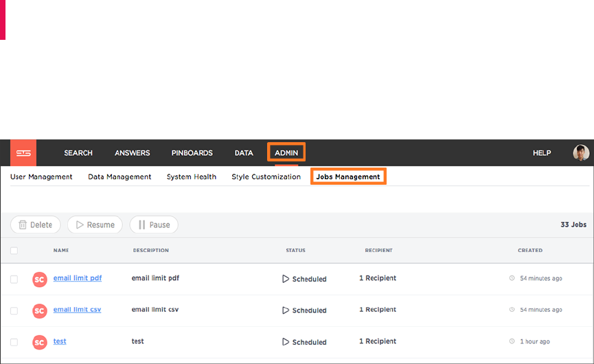
Task: Click SC avatar for email limit pdf
Action: click(40, 279)
